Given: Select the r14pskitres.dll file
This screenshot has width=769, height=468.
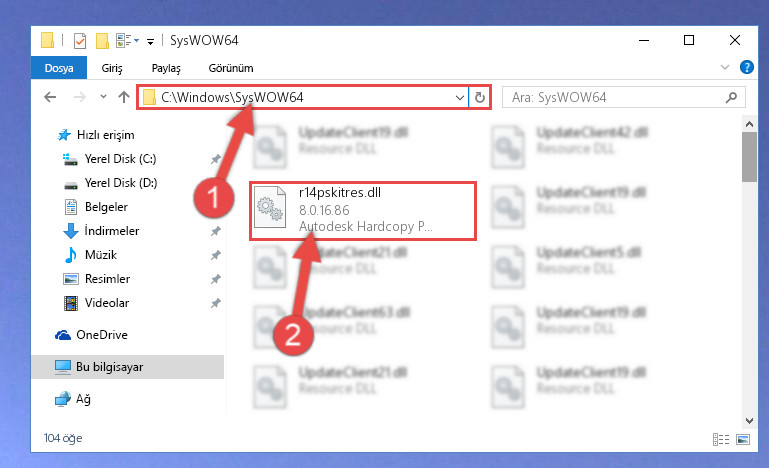Looking at the screenshot, I should [363, 210].
